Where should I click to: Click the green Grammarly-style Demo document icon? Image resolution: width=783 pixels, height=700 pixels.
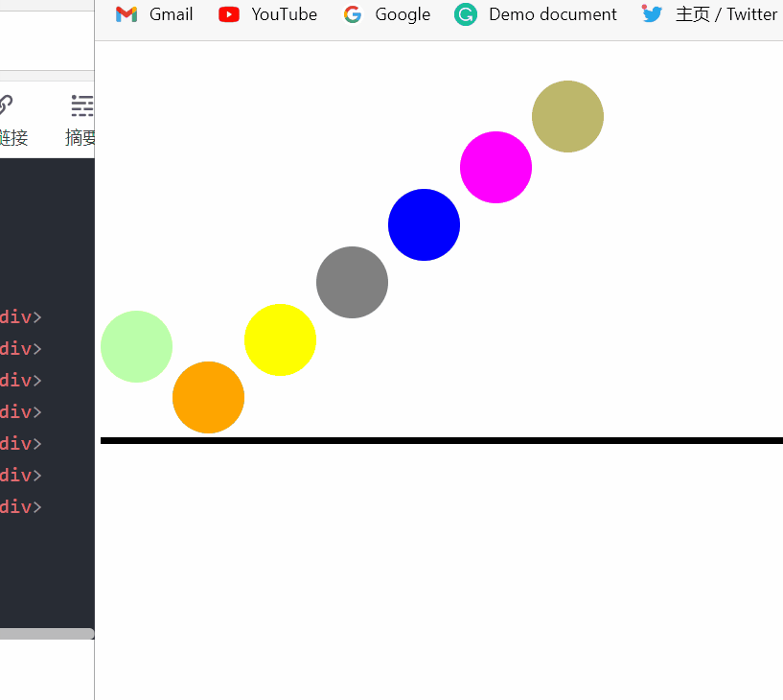coord(466,14)
